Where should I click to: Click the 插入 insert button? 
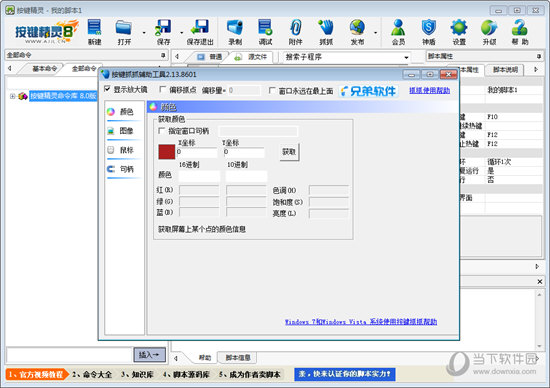(149, 355)
